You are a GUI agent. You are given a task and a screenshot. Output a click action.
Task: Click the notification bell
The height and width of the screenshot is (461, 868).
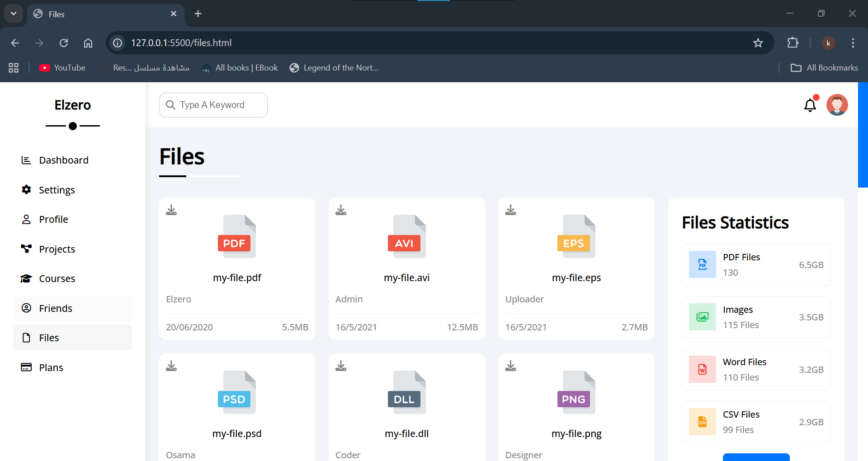pyautogui.click(x=810, y=105)
